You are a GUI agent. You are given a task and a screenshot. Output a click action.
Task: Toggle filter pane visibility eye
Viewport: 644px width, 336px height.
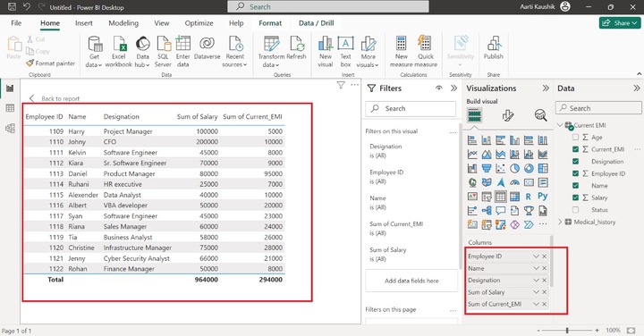point(439,88)
